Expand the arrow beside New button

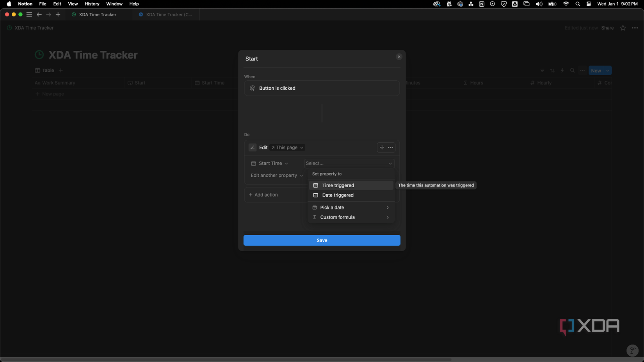coord(608,71)
